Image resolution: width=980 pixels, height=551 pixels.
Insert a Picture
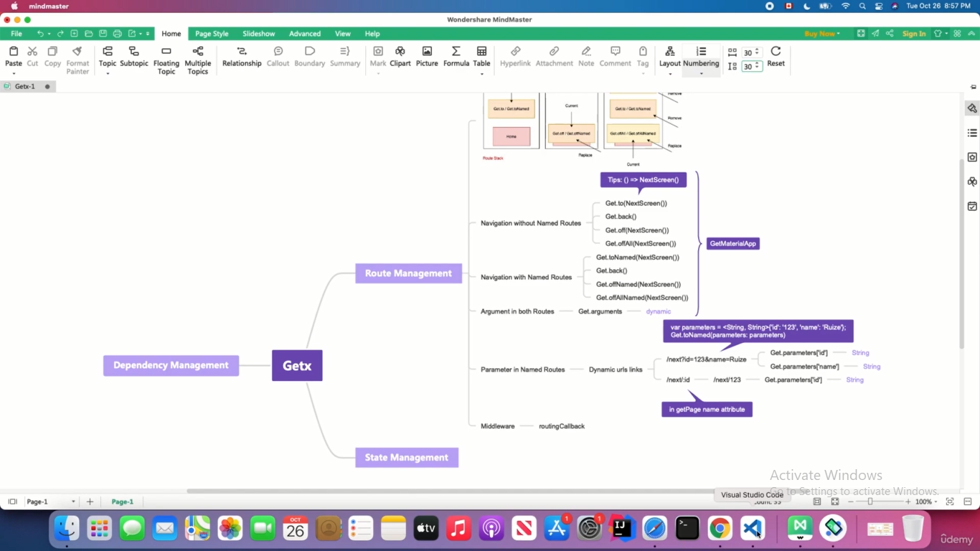click(x=427, y=57)
